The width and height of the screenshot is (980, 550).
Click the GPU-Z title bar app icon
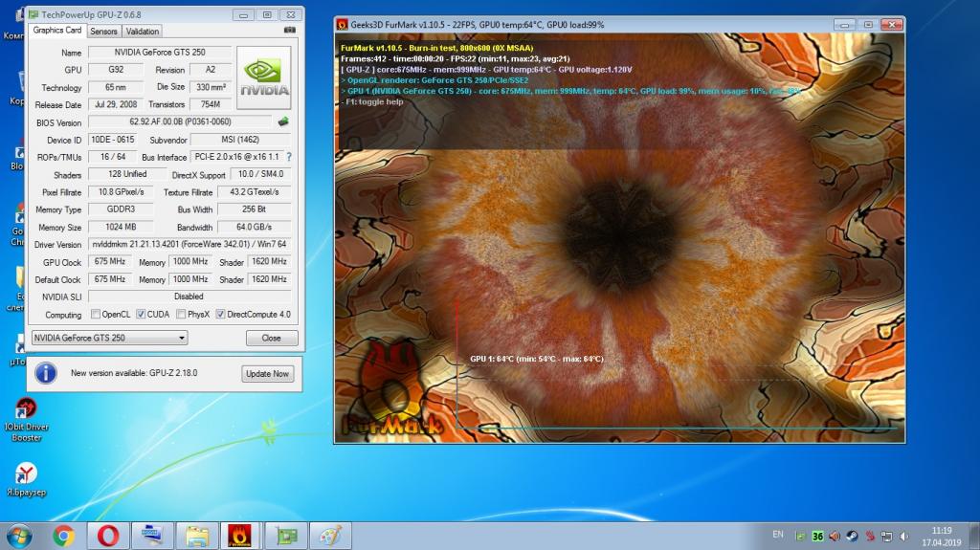(x=33, y=14)
